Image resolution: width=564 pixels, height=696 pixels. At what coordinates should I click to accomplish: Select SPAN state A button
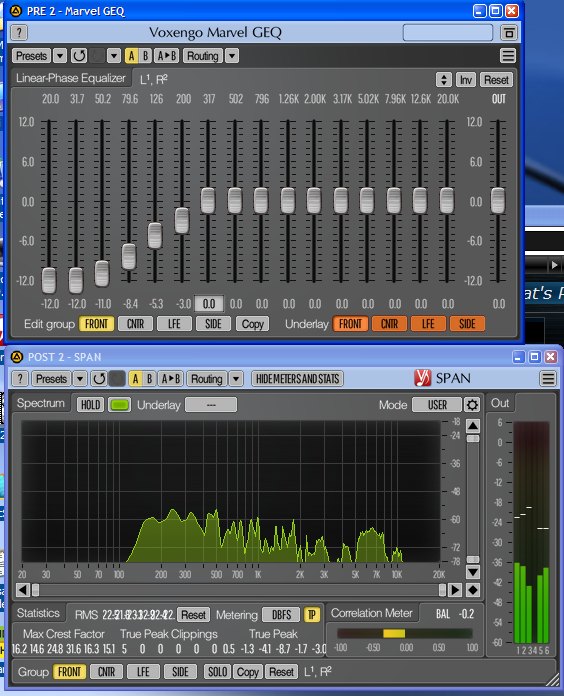135,379
